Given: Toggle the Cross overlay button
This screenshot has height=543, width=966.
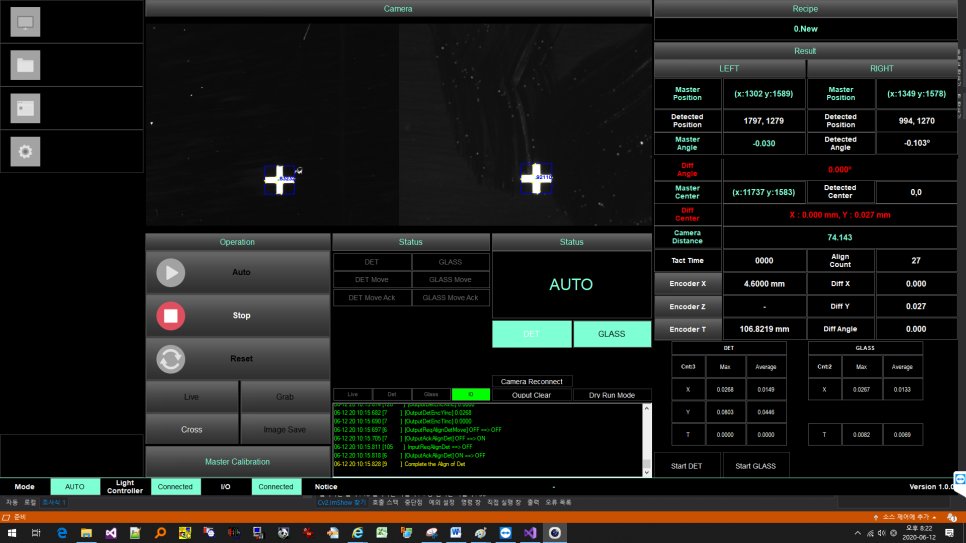Looking at the screenshot, I should 192,430.
